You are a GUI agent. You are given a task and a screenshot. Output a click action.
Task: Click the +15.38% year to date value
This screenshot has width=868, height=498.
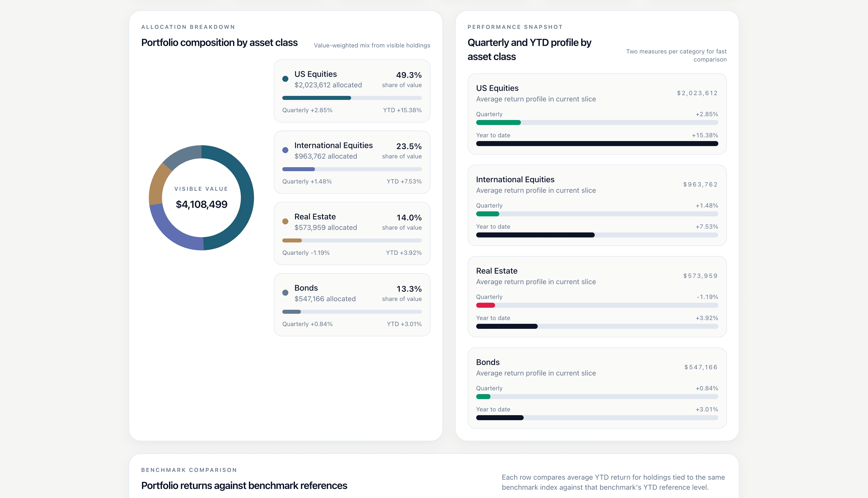tap(704, 136)
